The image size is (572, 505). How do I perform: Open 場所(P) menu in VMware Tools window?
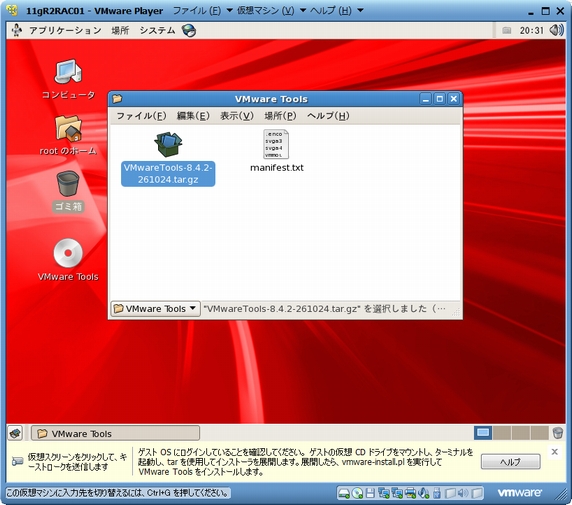coord(280,116)
